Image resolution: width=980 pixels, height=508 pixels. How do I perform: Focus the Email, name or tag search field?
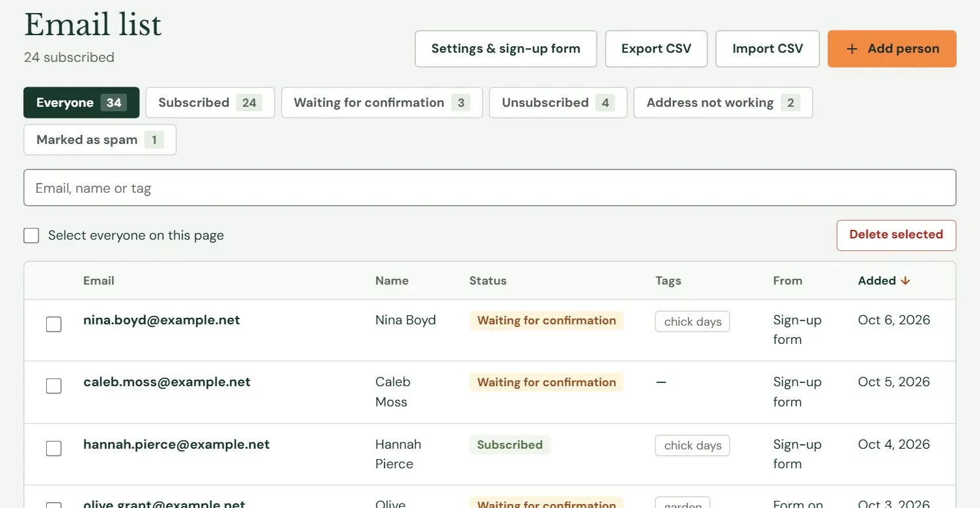(x=490, y=188)
